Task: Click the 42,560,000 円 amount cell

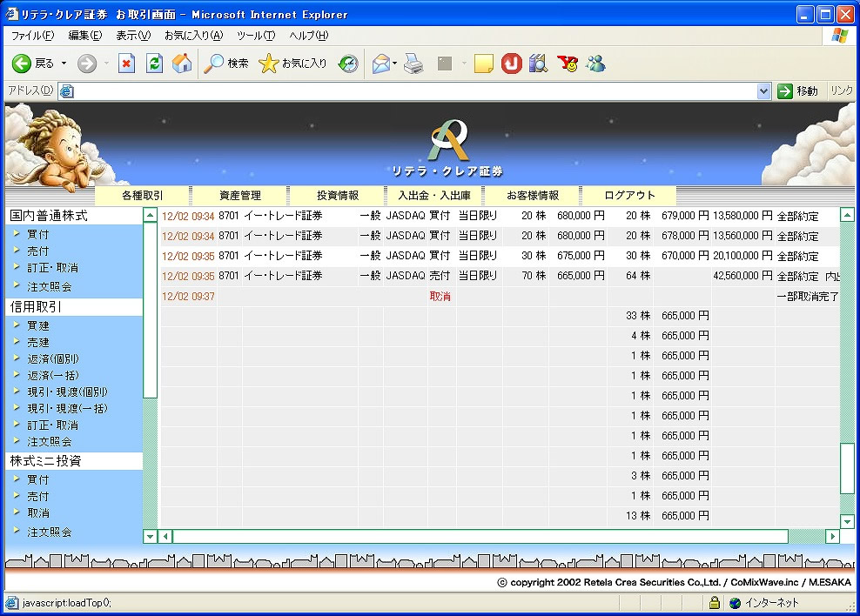Action: 742,276
